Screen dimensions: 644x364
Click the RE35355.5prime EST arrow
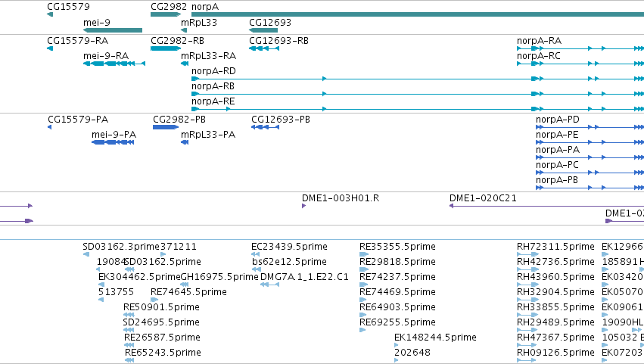click(364, 254)
